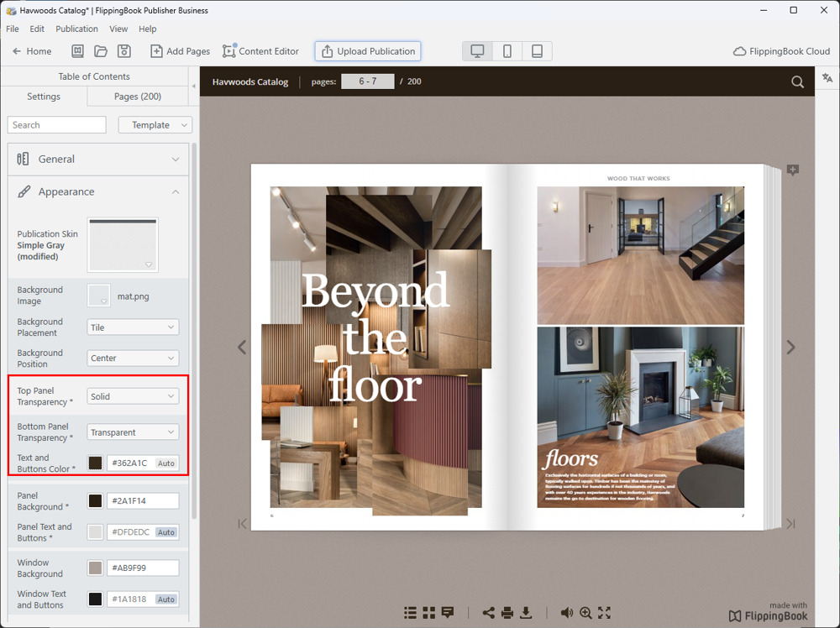Switch to the mobile phone preview
This screenshot has width=840, height=628.
tap(507, 51)
